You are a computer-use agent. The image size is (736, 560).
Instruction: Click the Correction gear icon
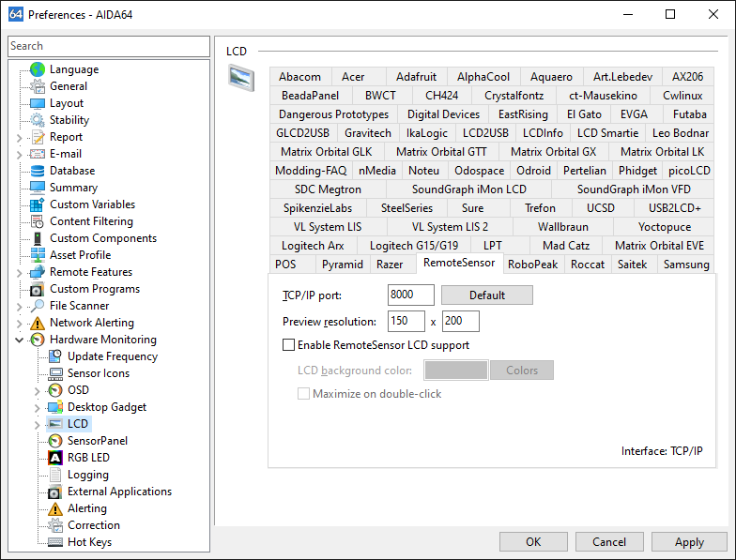tap(54, 525)
